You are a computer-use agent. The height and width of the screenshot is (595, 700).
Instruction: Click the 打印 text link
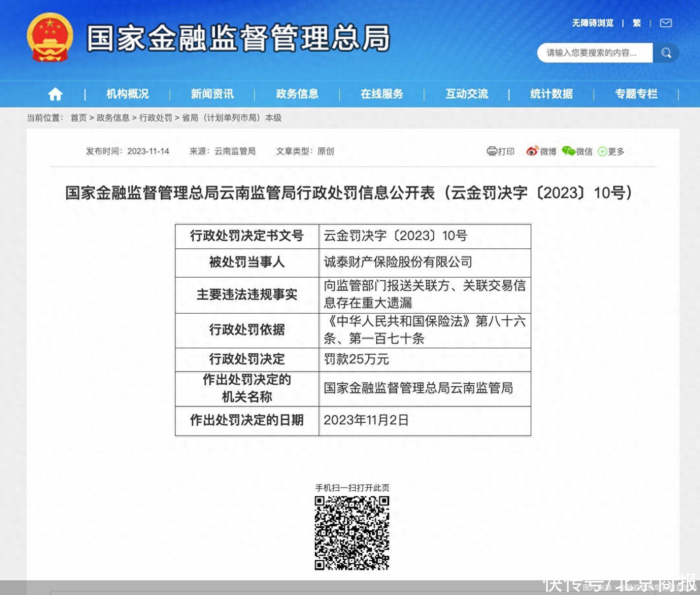tap(506, 151)
